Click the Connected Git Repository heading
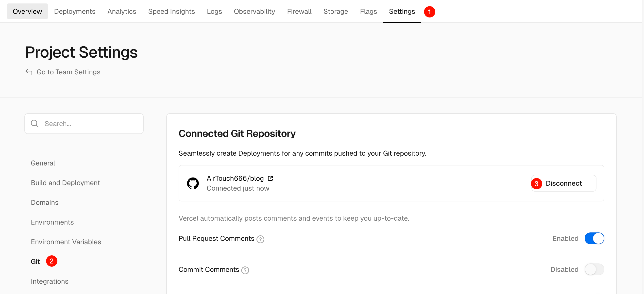644x294 pixels. click(x=237, y=134)
